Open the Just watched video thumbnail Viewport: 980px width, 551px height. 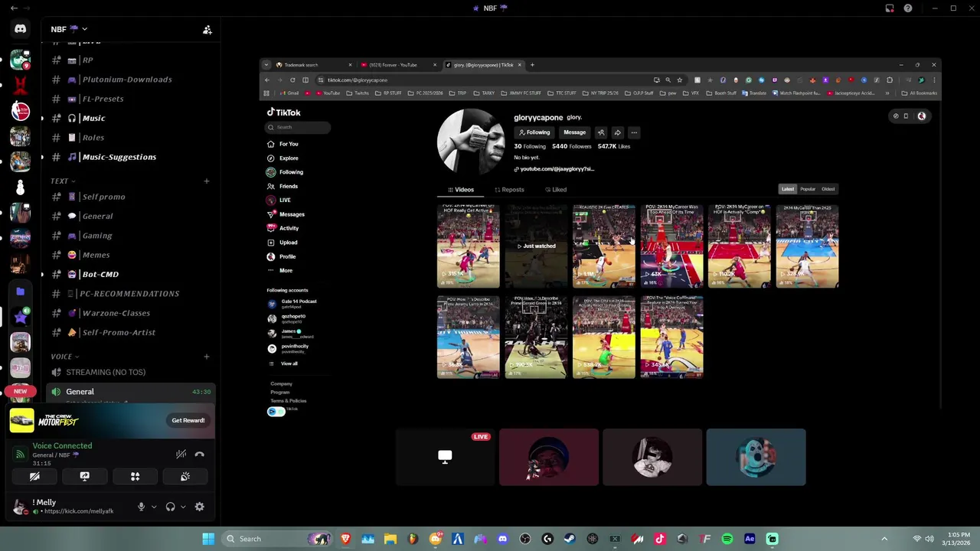(x=536, y=246)
